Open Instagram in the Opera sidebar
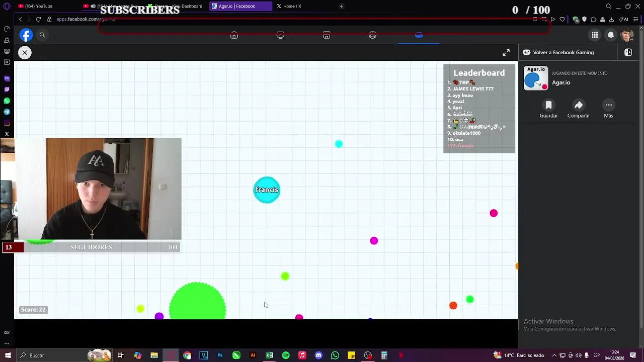Image resolution: width=644 pixels, height=362 pixels. (7, 123)
